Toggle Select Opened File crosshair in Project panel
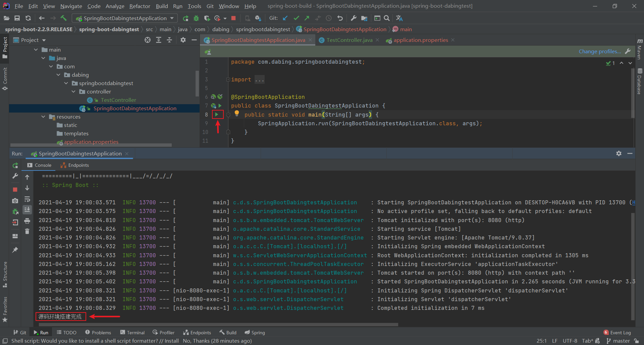Image resolution: width=644 pixels, height=345 pixels. (x=148, y=40)
